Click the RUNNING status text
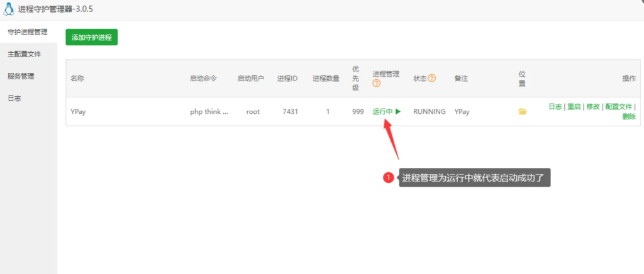644x274 pixels. pyautogui.click(x=429, y=112)
